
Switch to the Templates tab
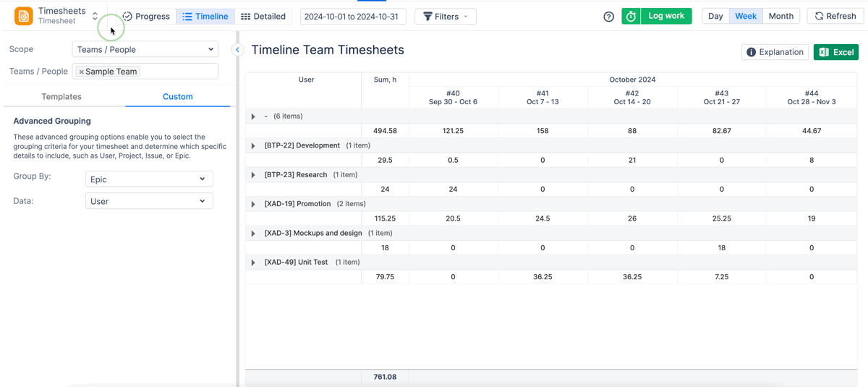click(x=61, y=96)
